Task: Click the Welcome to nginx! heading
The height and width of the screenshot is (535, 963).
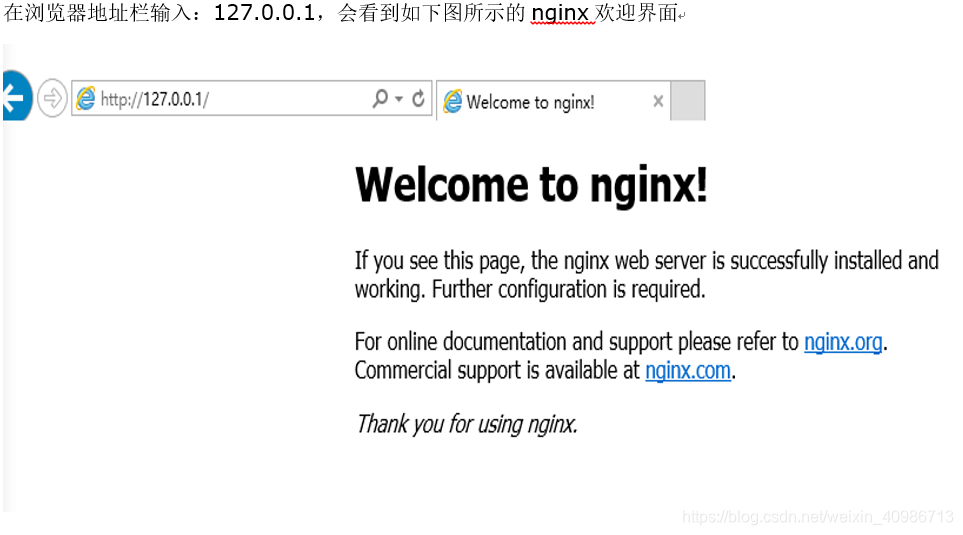Action: click(x=531, y=184)
